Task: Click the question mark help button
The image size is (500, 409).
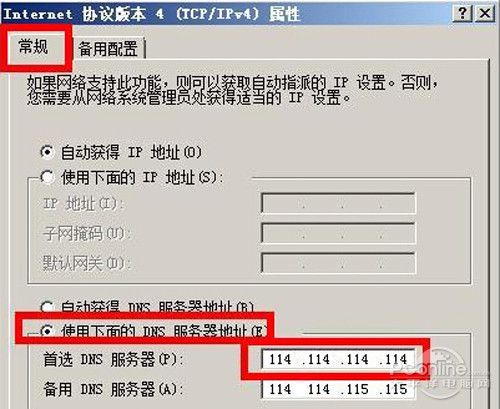Action: click(x=462, y=14)
